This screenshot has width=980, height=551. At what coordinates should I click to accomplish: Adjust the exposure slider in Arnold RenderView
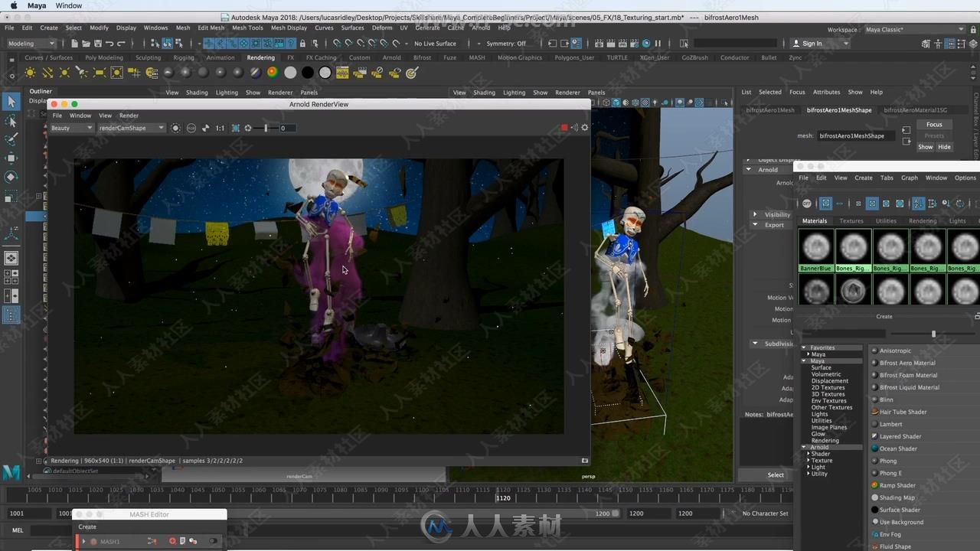tap(266, 128)
